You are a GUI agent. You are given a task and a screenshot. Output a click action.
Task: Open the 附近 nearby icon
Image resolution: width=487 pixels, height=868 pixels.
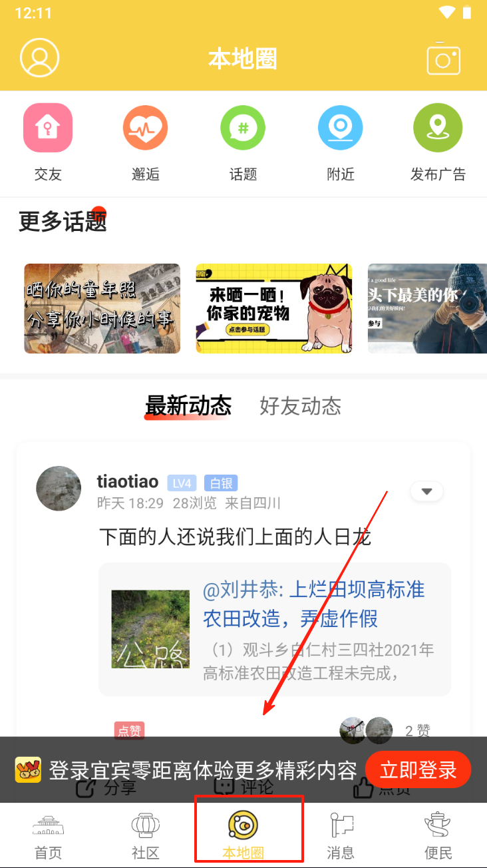(341, 127)
